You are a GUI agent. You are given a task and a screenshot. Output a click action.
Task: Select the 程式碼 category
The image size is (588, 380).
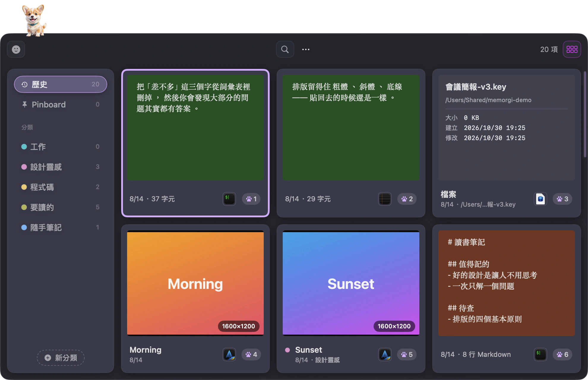point(61,187)
